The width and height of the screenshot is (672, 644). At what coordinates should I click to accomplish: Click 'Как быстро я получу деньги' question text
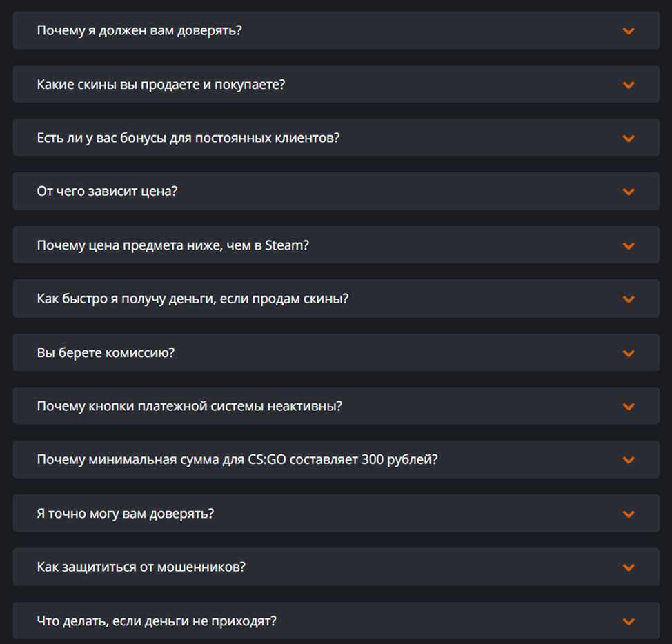(192, 299)
